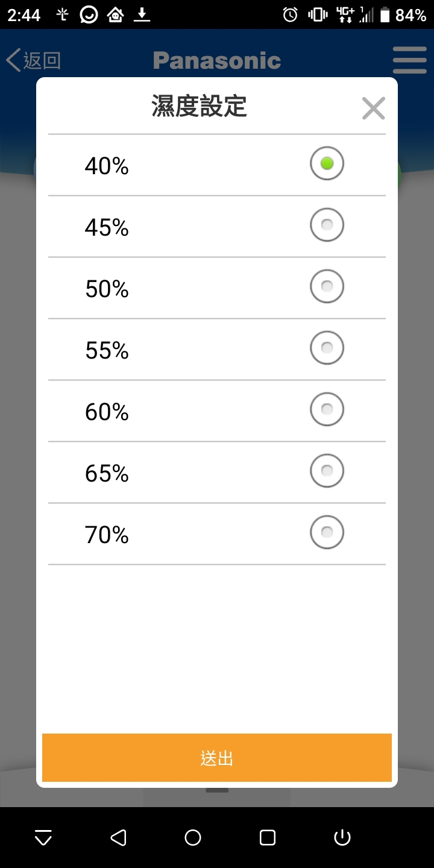Pick the 65% humidity radio button

click(327, 471)
